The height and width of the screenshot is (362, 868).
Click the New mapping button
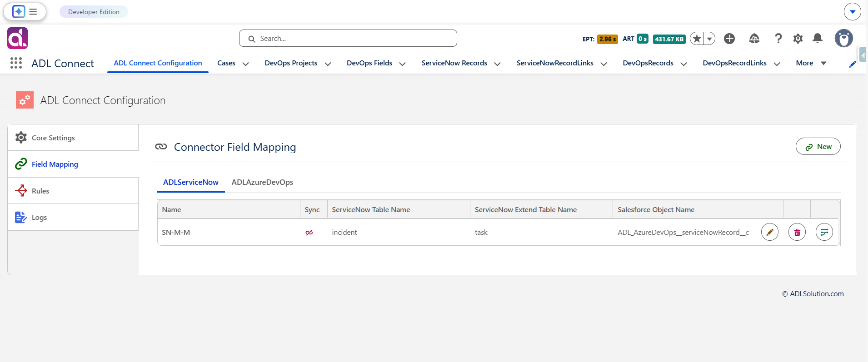(818, 146)
